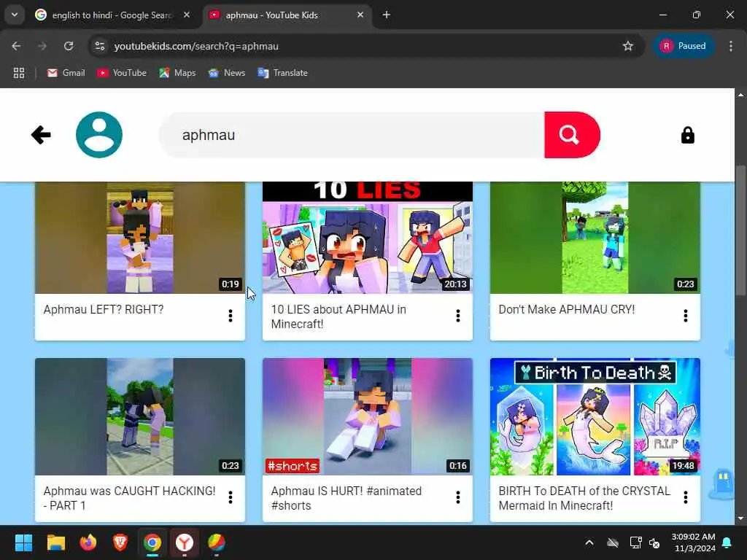Play the Aphmau LEFT? RIGHT? thumbnail
The image size is (747, 560).
coord(140,238)
